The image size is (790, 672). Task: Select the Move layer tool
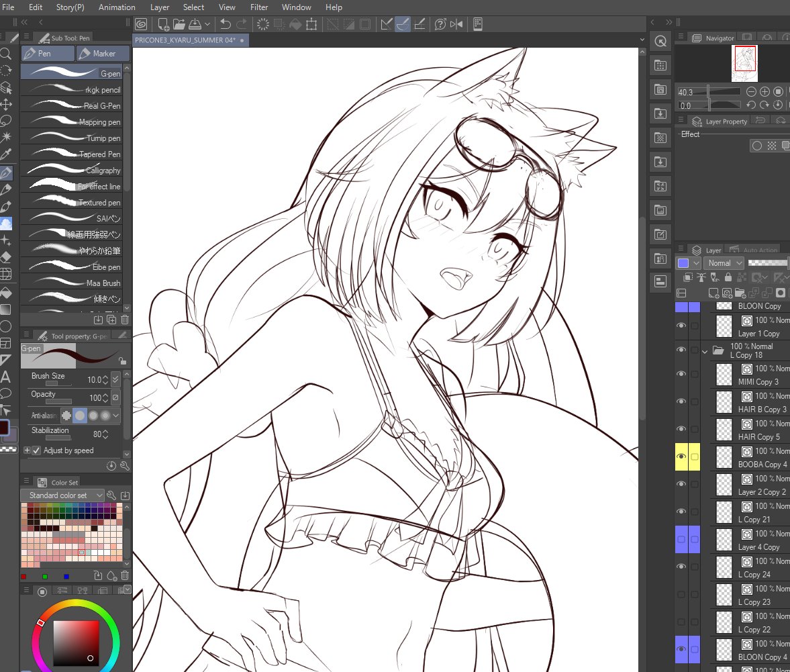(6, 104)
